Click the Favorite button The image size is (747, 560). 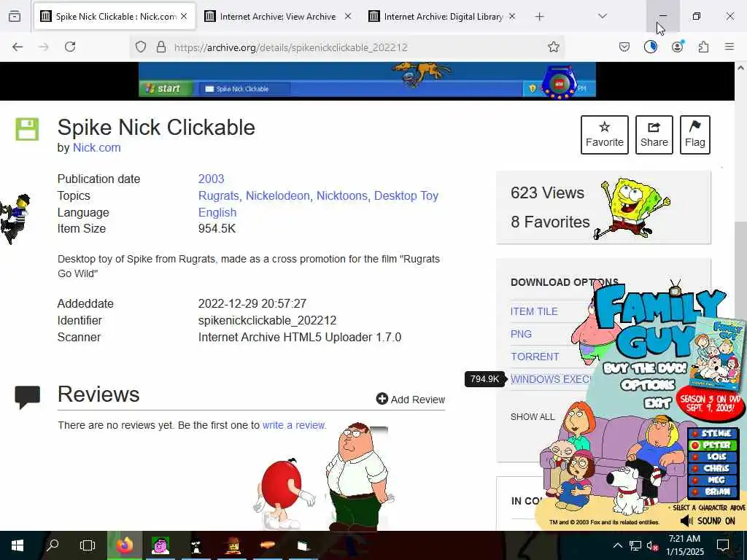tap(604, 134)
